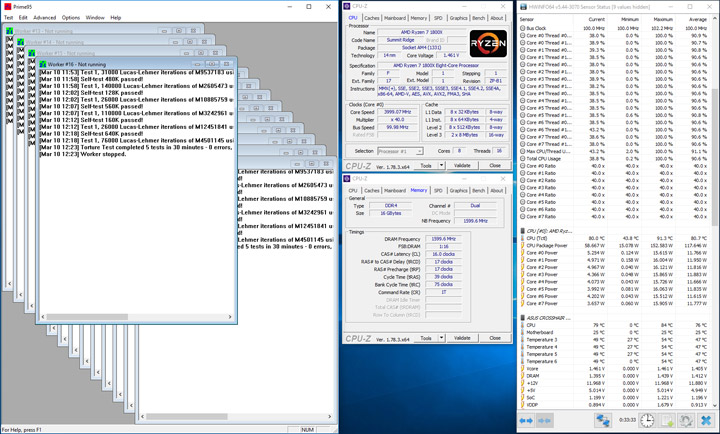Expand the Tools dropdown arrow in the upper CPU-Z window

coord(442,166)
